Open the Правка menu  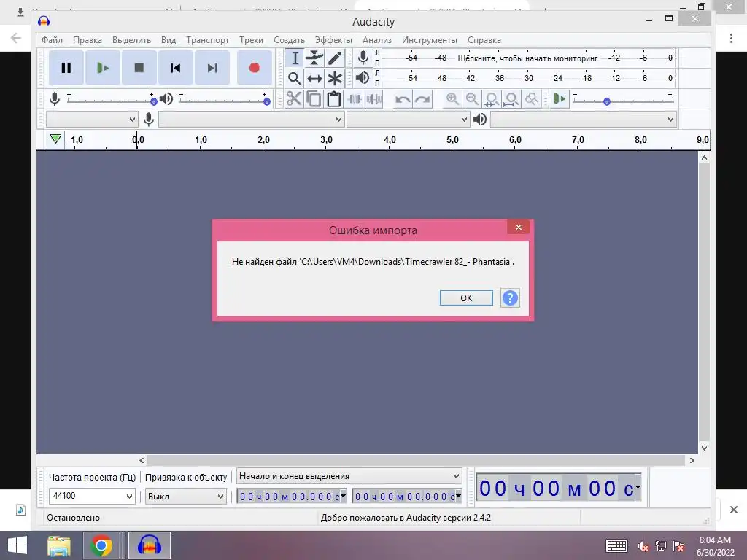click(88, 40)
